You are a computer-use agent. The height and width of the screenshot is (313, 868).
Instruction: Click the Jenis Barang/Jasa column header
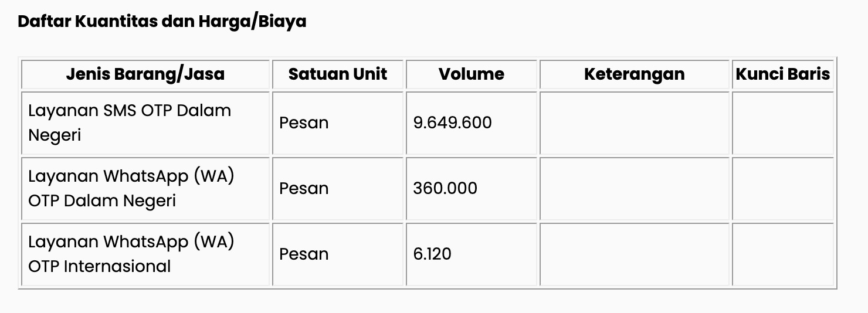click(x=145, y=74)
